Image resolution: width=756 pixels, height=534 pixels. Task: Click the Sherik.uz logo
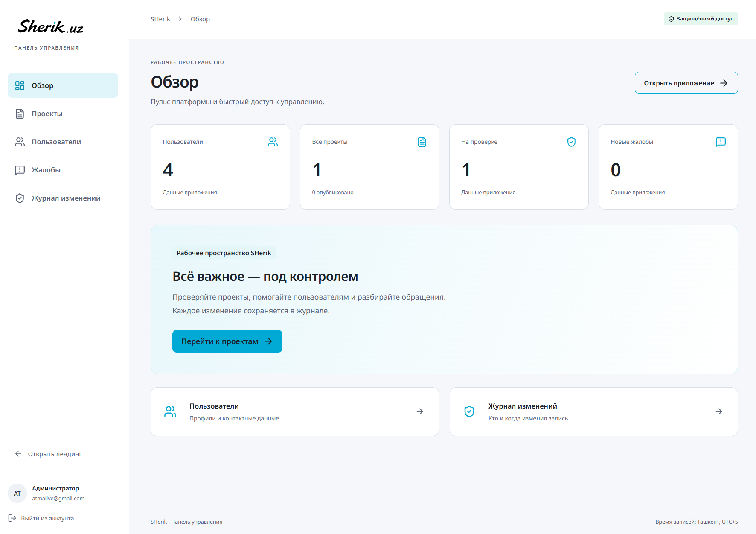(50, 27)
